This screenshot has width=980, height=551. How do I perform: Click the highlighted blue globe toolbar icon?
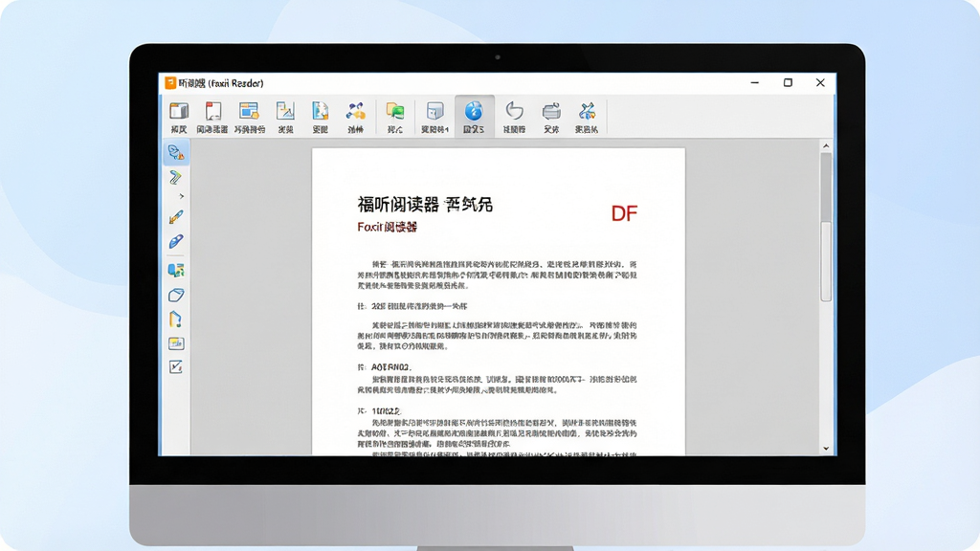[x=474, y=111]
